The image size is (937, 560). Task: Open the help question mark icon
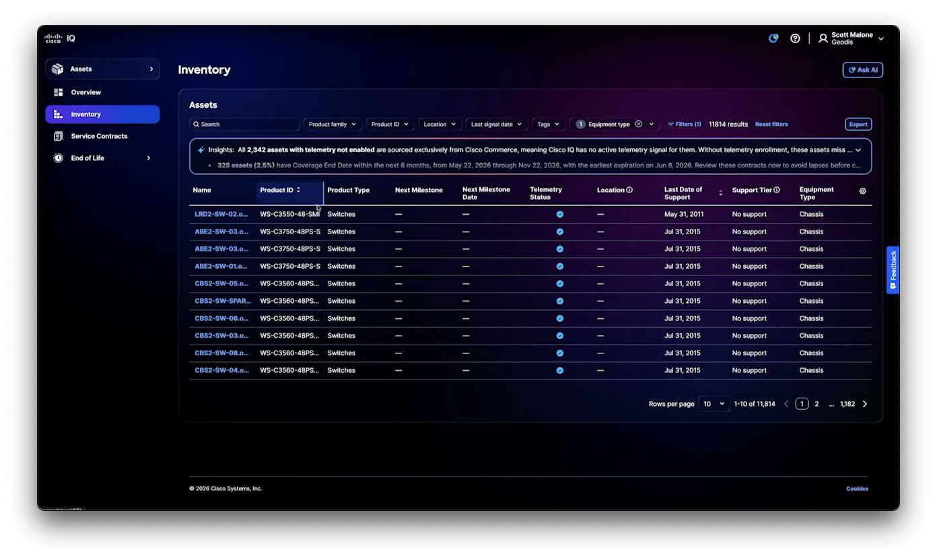pyautogui.click(x=795, y=38)
